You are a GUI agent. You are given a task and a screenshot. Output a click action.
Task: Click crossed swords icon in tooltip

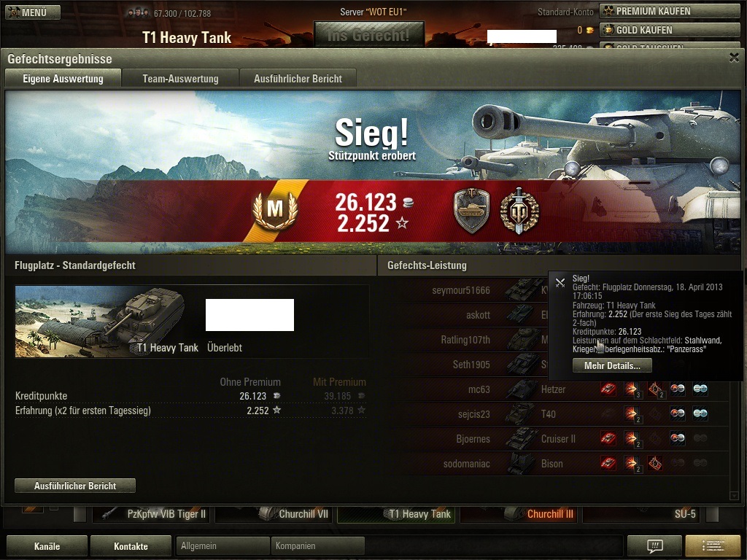tap(560, 283)
